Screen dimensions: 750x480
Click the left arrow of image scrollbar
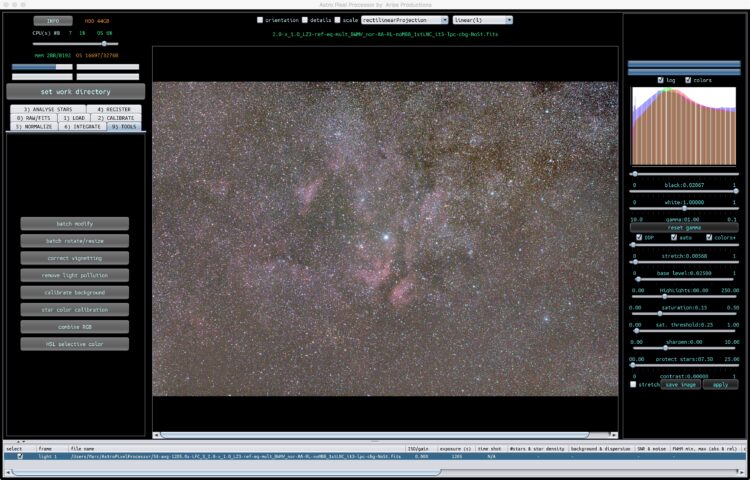click(x=155, y=435)
